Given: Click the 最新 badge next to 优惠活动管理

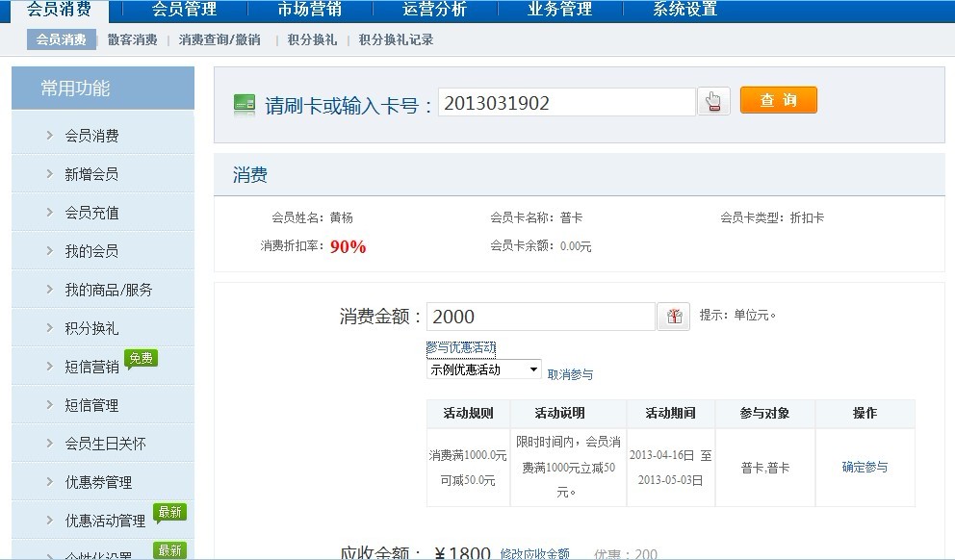Looking at the screenshot, I should click(170, 512).
